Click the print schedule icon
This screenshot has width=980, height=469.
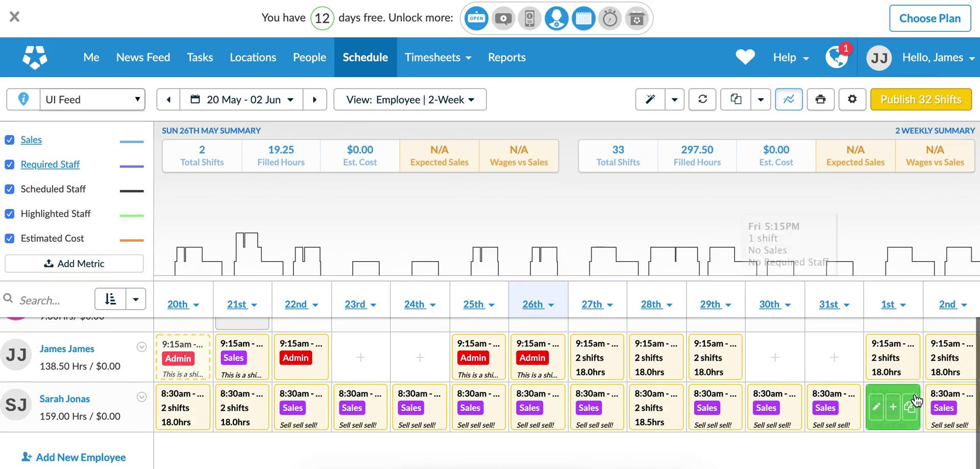(821, 99)
